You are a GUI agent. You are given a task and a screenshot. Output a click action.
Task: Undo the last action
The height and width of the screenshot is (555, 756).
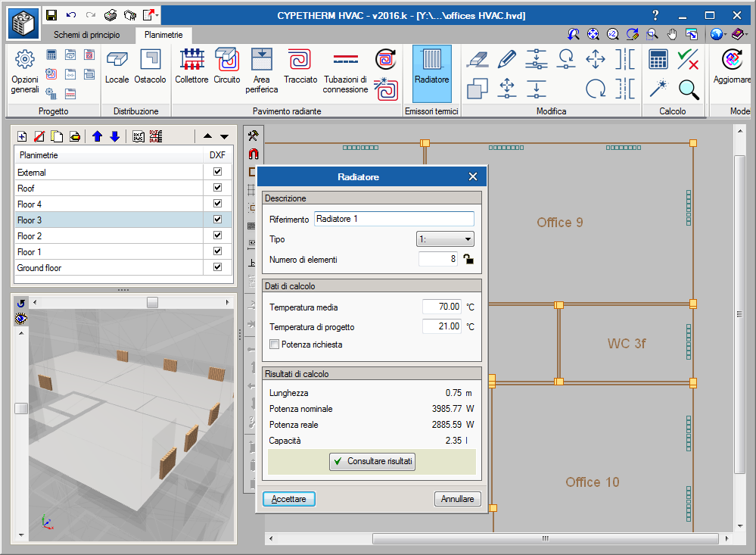pos(71,15)
